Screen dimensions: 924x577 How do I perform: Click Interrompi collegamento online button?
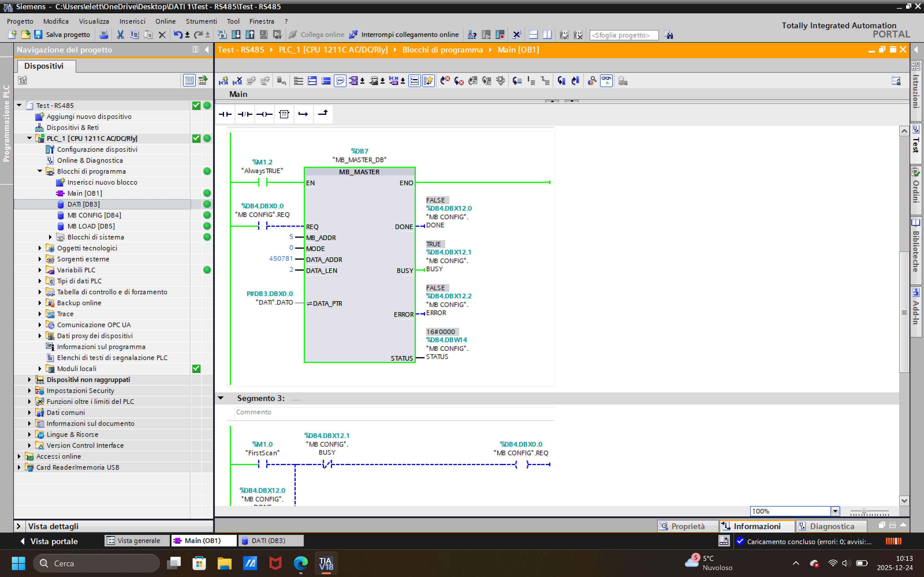coord(404,35)
